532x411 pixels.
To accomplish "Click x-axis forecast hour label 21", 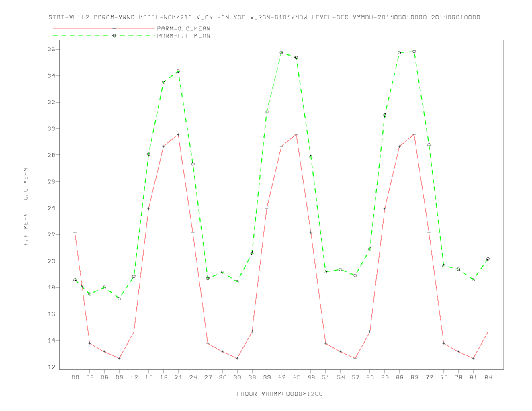I will click(178, 377).
